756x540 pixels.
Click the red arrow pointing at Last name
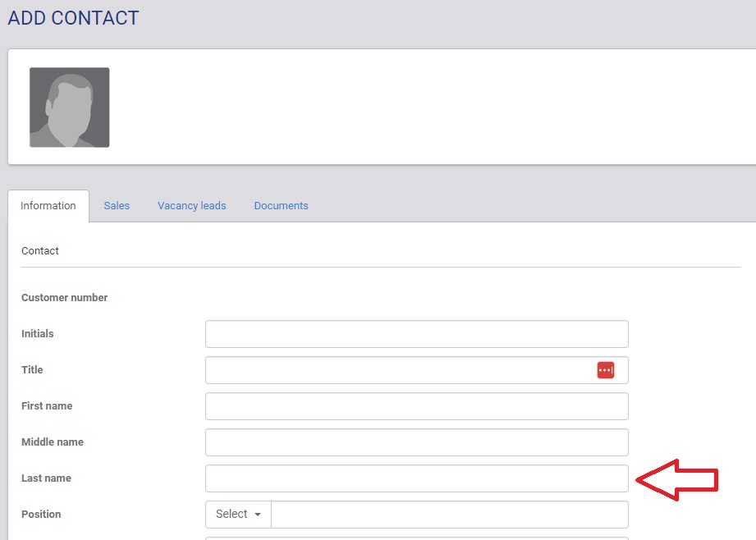677,479
